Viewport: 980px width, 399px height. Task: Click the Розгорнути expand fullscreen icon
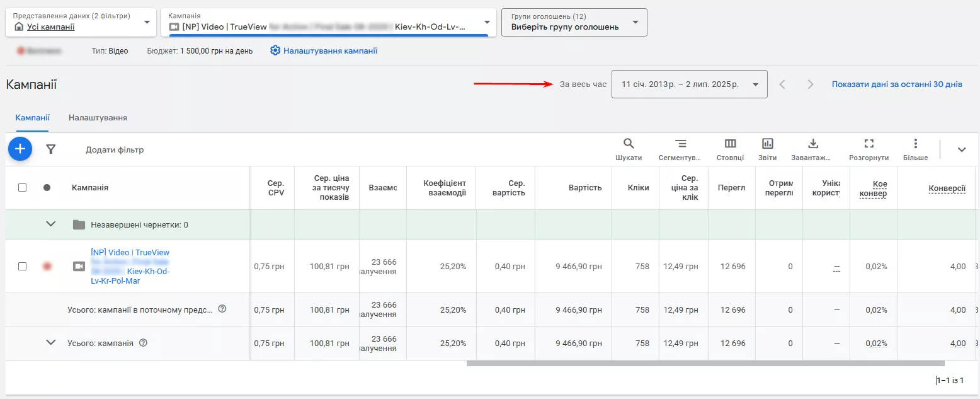[869, 143]
